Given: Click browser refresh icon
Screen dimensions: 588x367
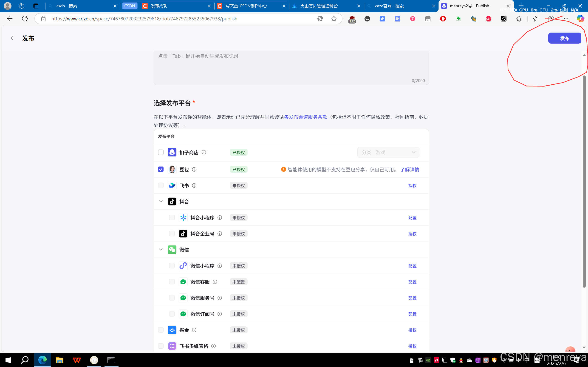Looking at the screenshot, I should tap(25, 19).
